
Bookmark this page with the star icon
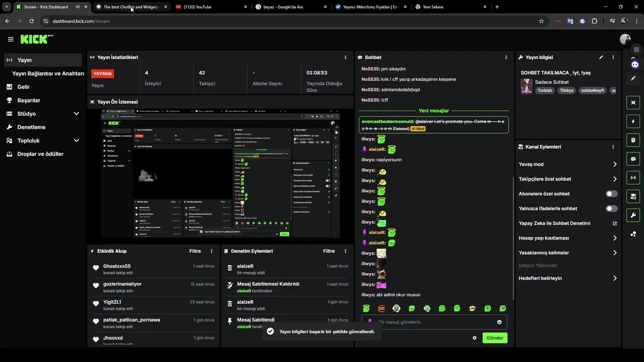pyautogui.click(x=541, y=21)
